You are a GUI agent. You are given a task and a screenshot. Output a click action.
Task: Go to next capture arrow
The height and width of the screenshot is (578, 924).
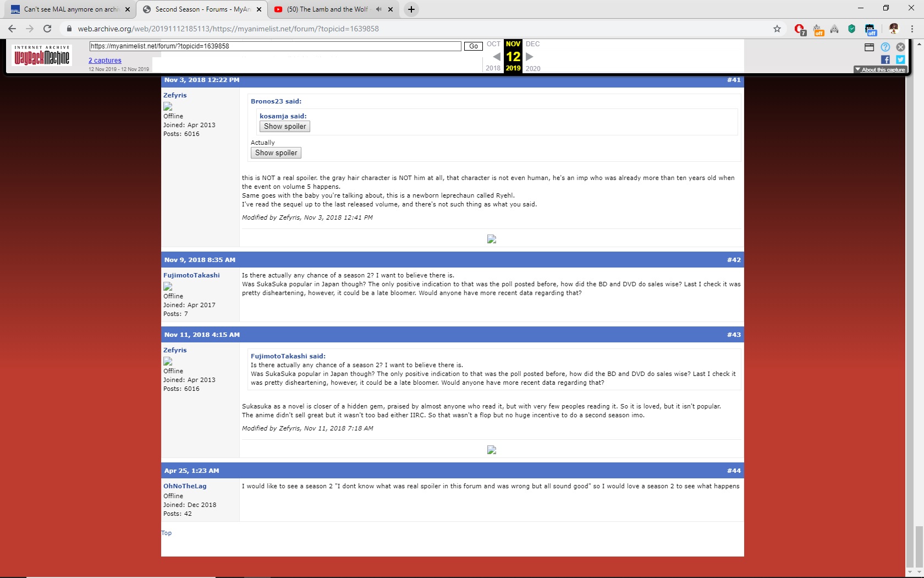530,56
